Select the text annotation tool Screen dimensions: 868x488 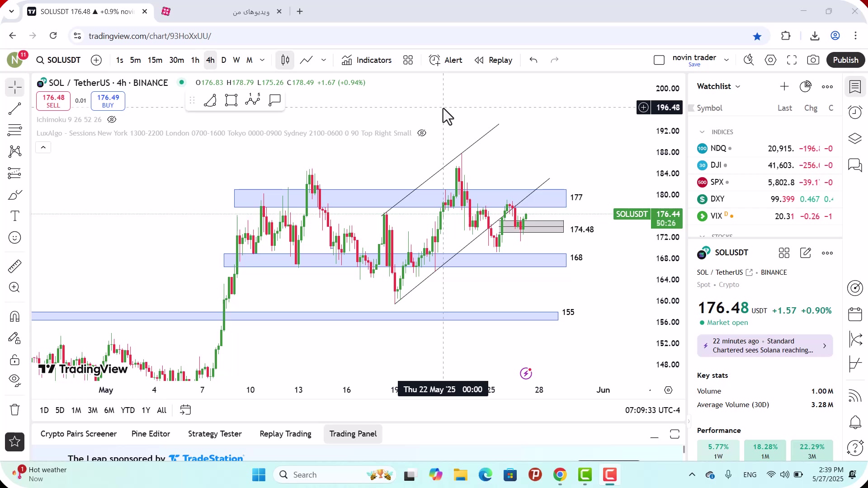click(x=15, y=216)
